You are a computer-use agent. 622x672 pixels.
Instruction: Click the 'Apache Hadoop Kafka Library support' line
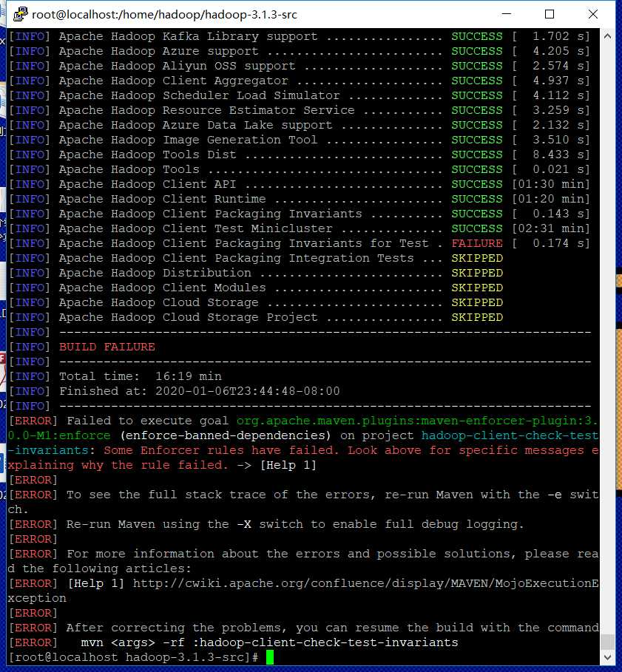300,36
